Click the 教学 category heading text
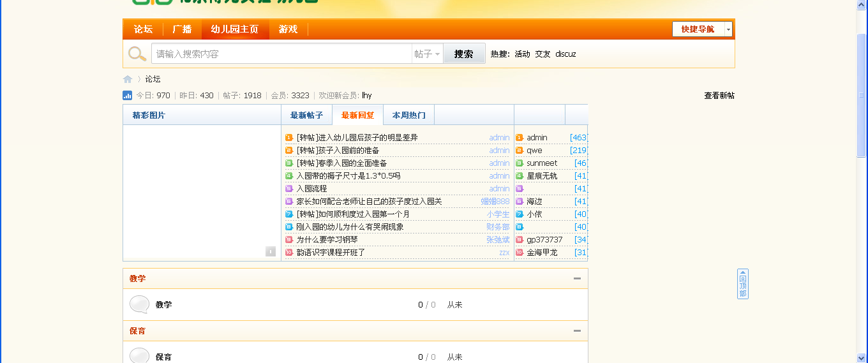Screen dimensions: 868x363 pos(137,279)
